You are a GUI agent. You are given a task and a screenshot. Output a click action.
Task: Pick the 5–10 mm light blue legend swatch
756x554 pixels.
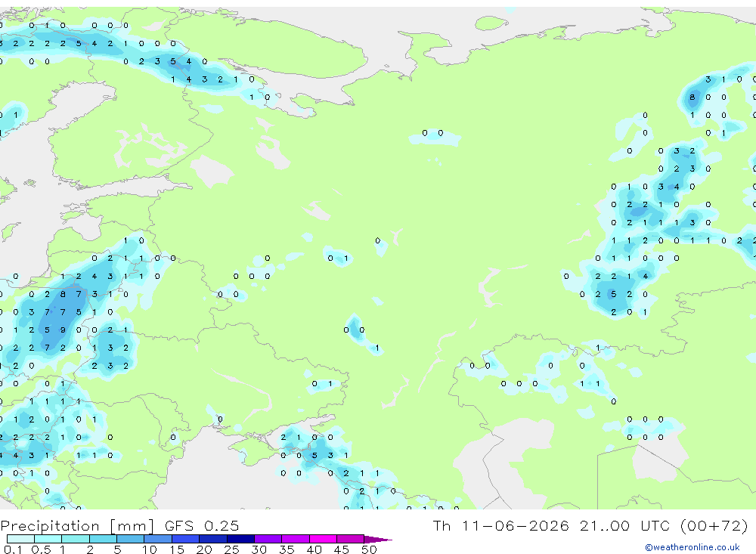pyautogui.click(x=130, y=539)
